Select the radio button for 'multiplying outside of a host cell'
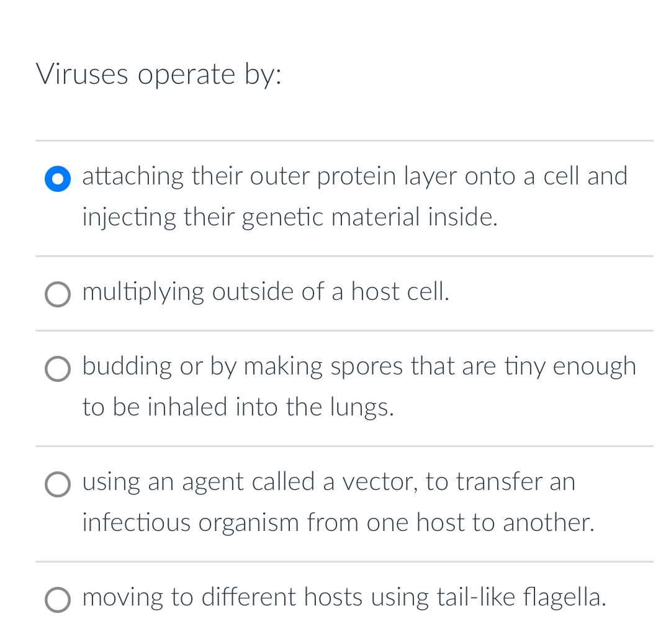 [57, 294]
